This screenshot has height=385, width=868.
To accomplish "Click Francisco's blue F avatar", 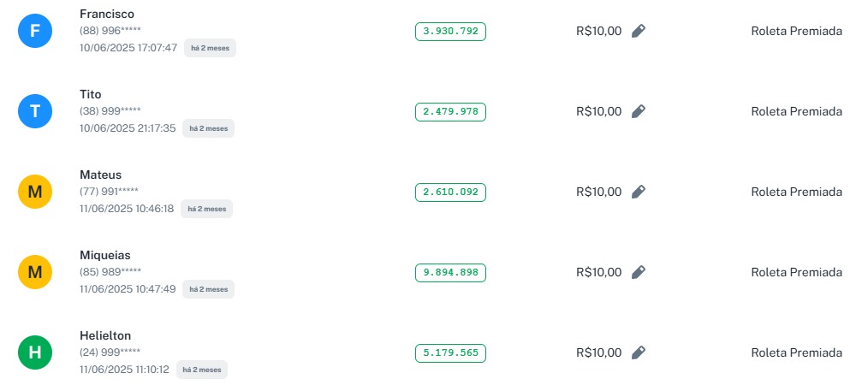I will tap(35, 32).
